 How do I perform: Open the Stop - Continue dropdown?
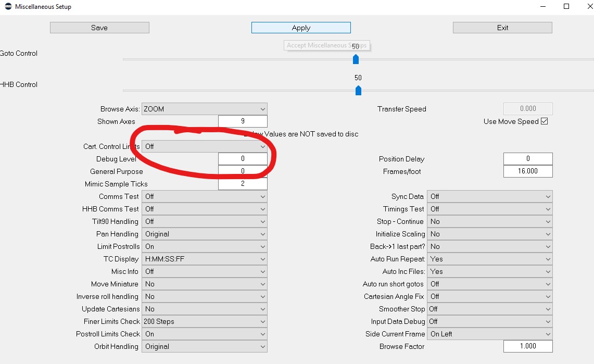(x=490, y=222)
